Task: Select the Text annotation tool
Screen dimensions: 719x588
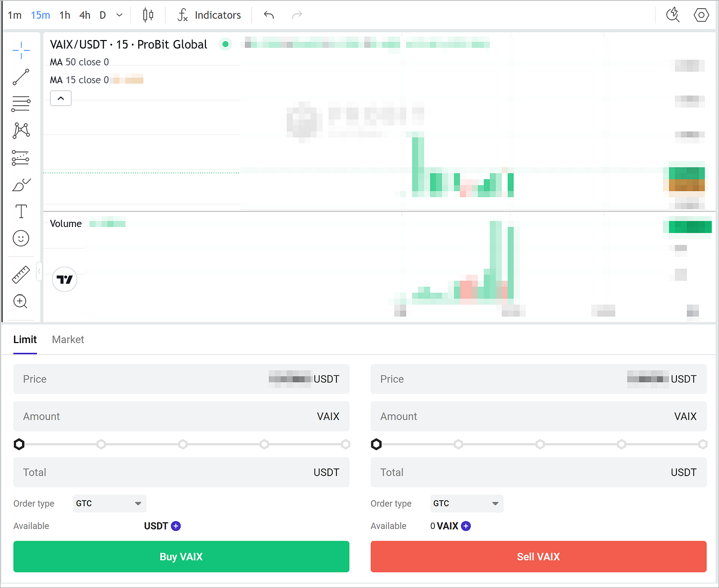Action: pyautogui.click(x=21, y=212)
